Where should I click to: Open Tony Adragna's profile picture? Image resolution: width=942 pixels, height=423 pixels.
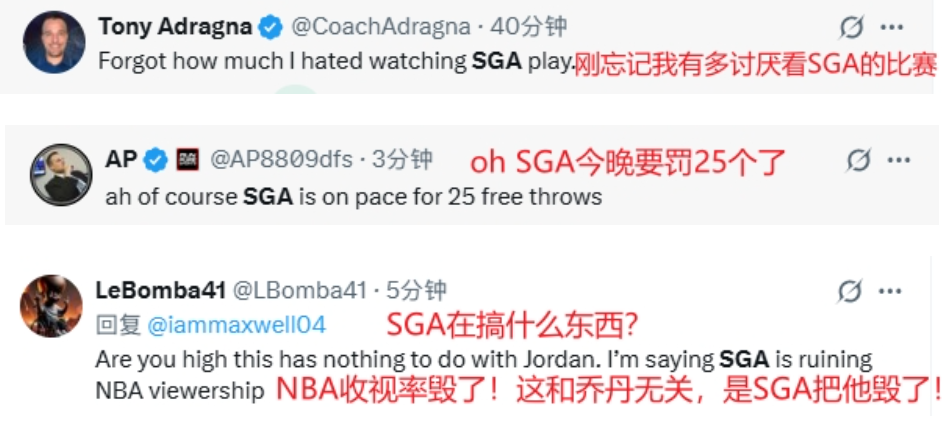point(54,42)
